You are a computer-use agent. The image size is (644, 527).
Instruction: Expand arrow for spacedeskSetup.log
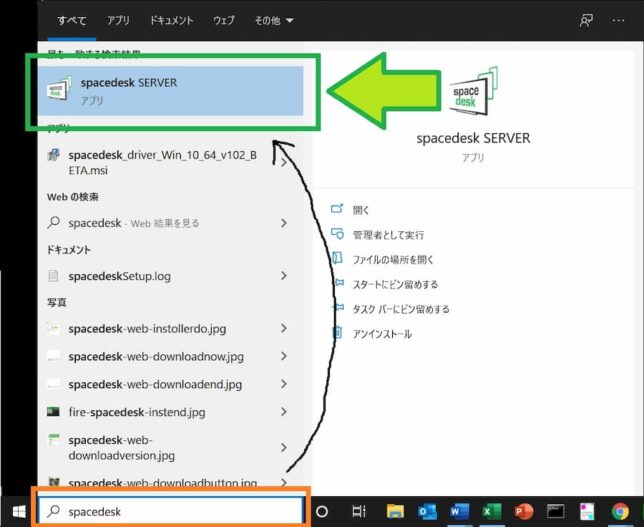(x=284, y=276)
